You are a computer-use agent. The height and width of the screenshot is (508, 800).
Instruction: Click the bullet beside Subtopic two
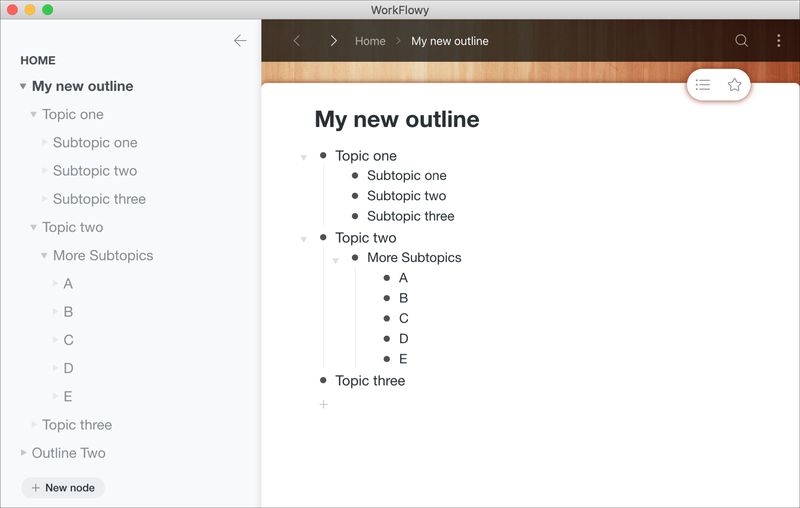pos(355,196)
